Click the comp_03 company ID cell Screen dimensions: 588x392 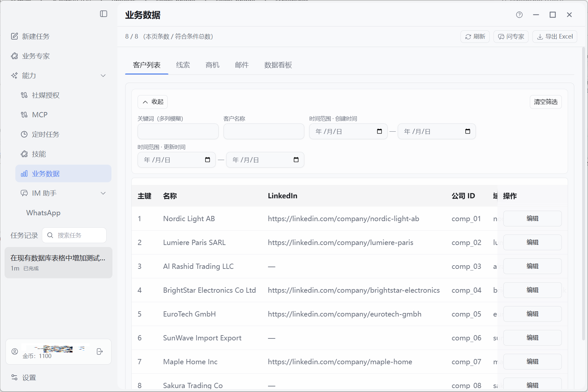[466, 266]
